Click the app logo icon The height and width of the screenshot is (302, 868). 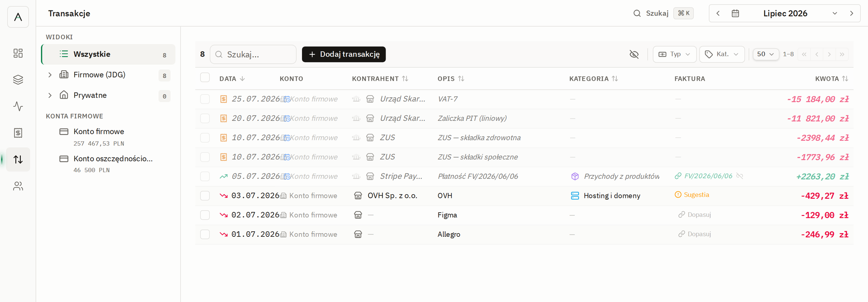coord(18,17)
